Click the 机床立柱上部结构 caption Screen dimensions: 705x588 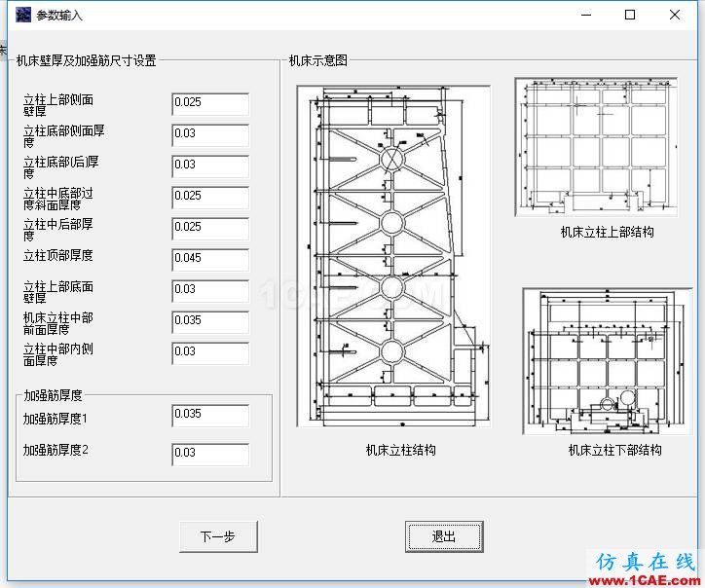pyautogui.click(x=608, y=232)
